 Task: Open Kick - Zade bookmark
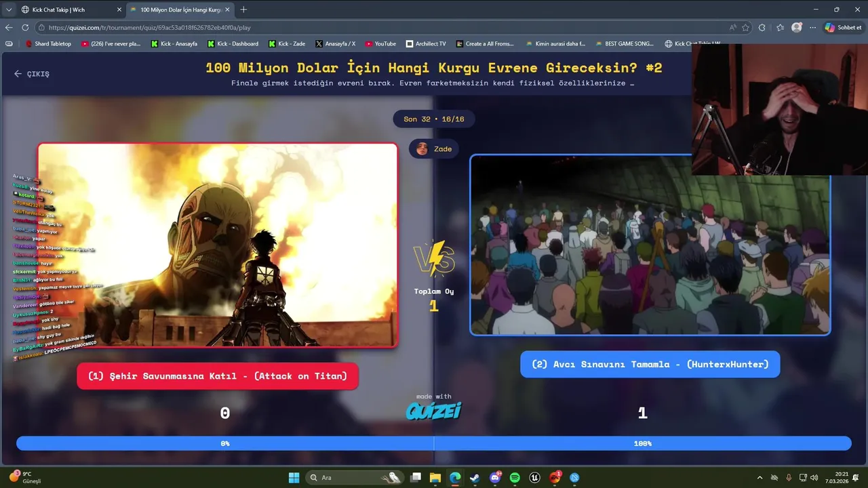[287, 43]
